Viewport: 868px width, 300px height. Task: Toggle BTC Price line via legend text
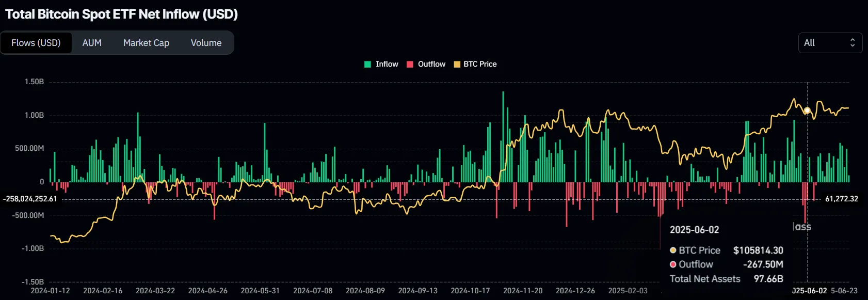click(480, 64)
